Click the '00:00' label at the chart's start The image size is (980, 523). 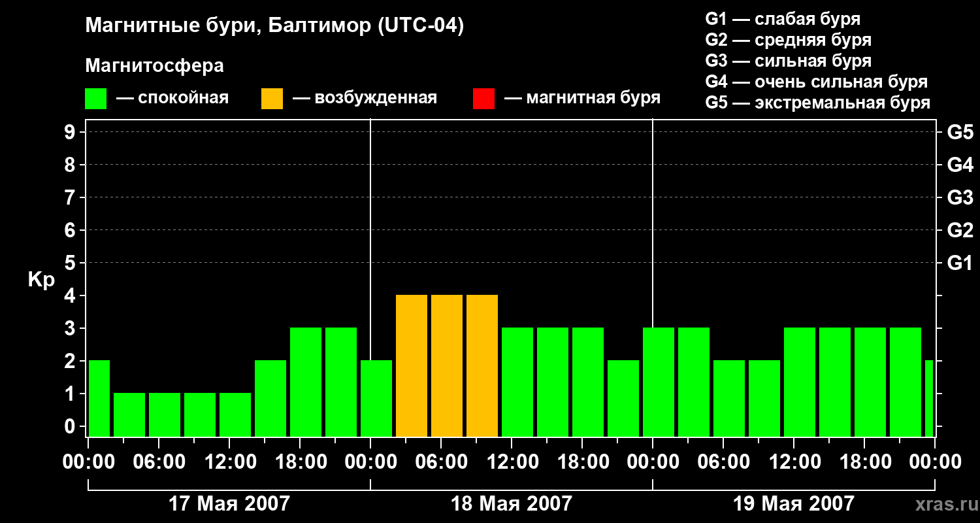tap(88, 462)
